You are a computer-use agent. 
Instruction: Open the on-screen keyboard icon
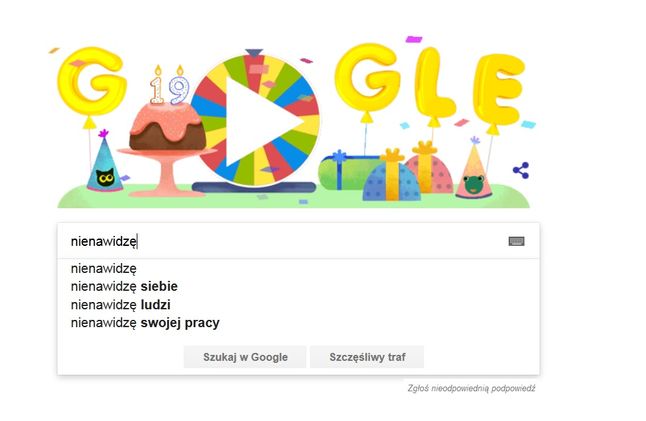516,241
